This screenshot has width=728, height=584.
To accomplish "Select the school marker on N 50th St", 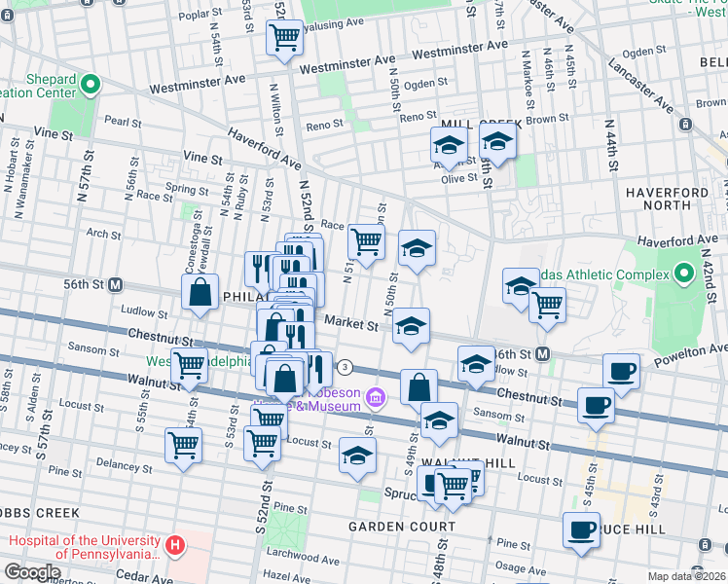I will click(x=417, y=248).
